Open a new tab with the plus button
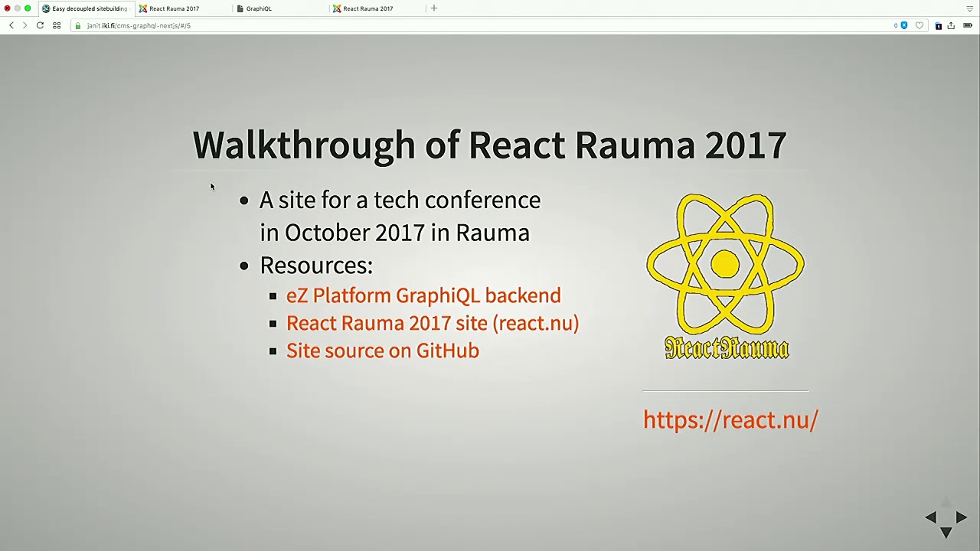 pos(434,8)
